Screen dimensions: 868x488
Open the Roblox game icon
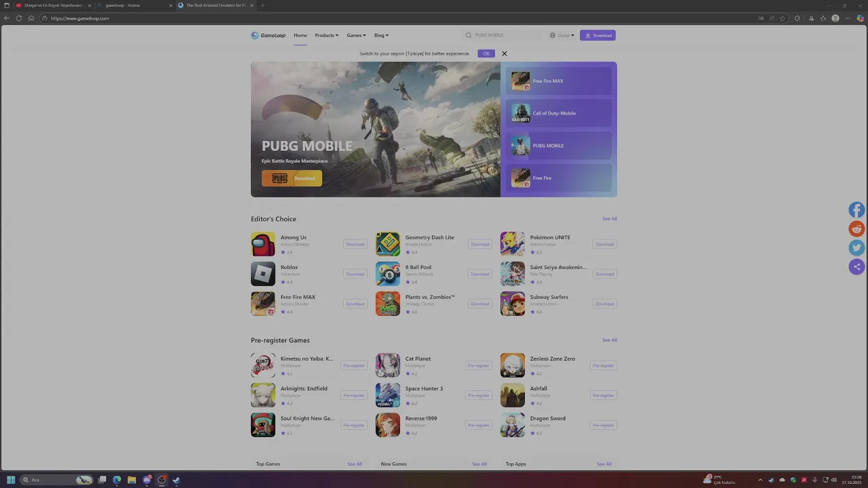(263, 274)
